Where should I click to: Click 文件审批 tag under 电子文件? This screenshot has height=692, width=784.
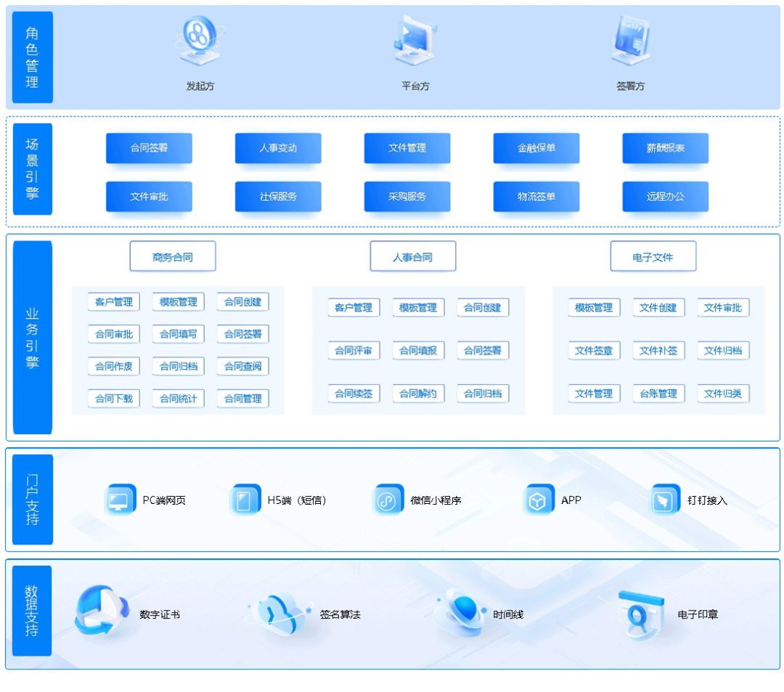pyautogui.click(x=723, y=307)
